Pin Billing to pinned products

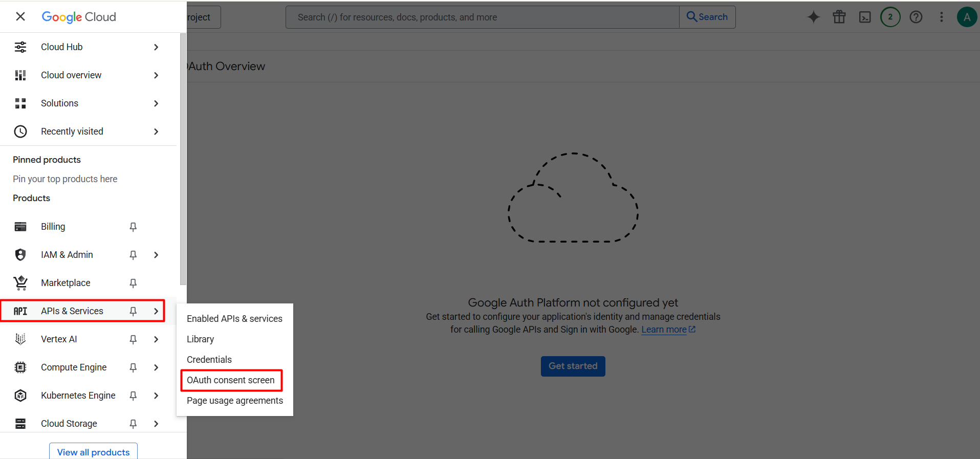click(x=133, y=227)
